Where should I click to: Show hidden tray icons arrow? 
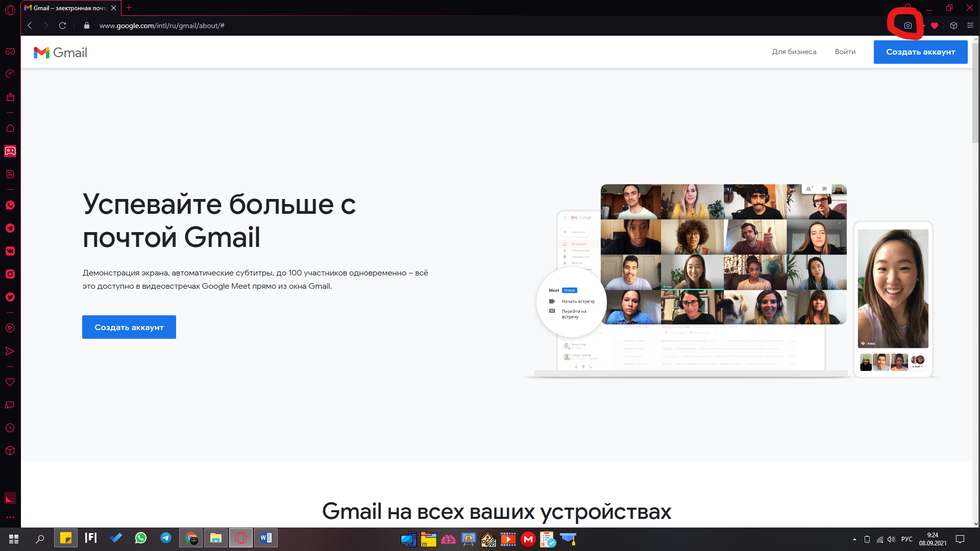tap(854, 539)
